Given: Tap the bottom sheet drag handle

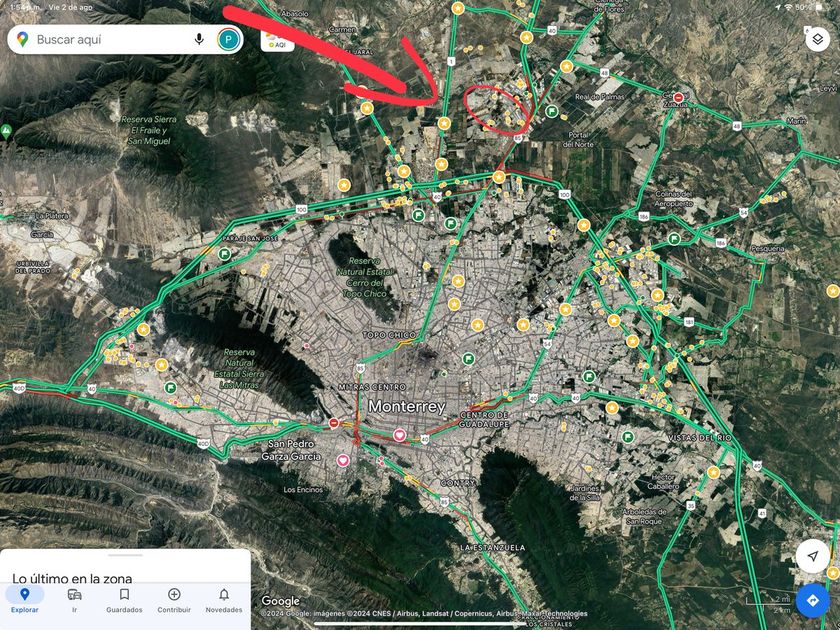Looking at the screenshot, I should click(125, 555).
